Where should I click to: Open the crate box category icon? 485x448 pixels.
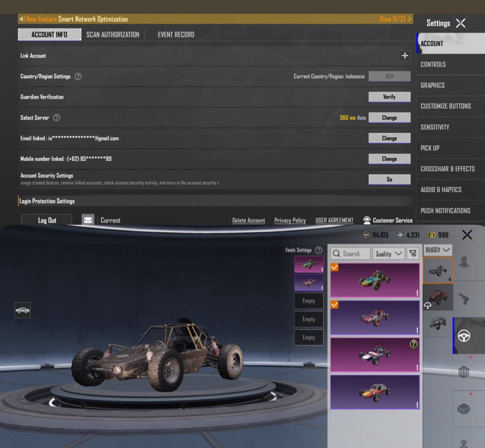point(464,409)
